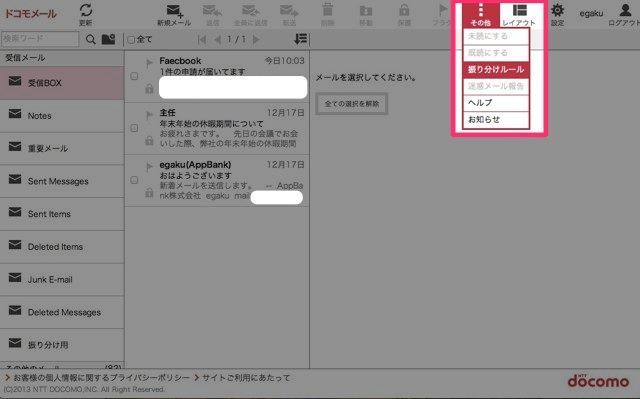Image resolution: width=640 pixels, height=399 pixels.
Task: Click the egaku account name
Action: (x=591, y=13)
